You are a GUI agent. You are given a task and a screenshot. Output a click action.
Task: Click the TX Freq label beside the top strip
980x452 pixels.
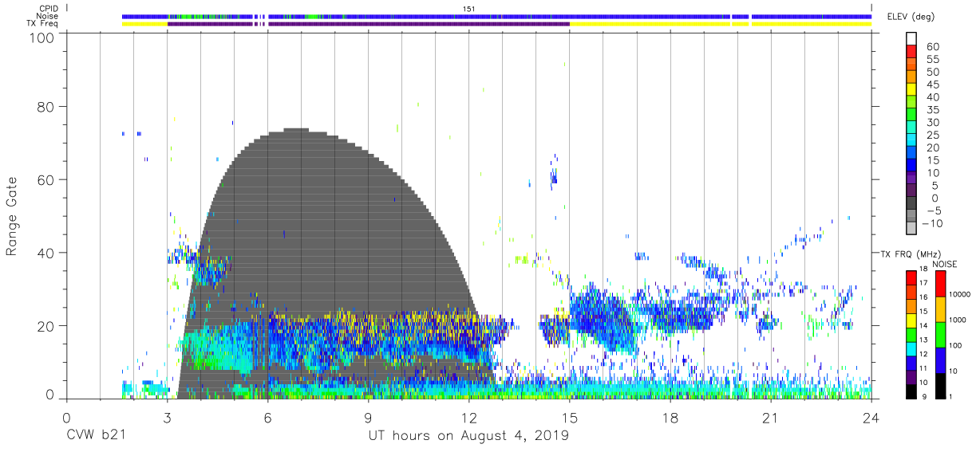click(43, 24)
